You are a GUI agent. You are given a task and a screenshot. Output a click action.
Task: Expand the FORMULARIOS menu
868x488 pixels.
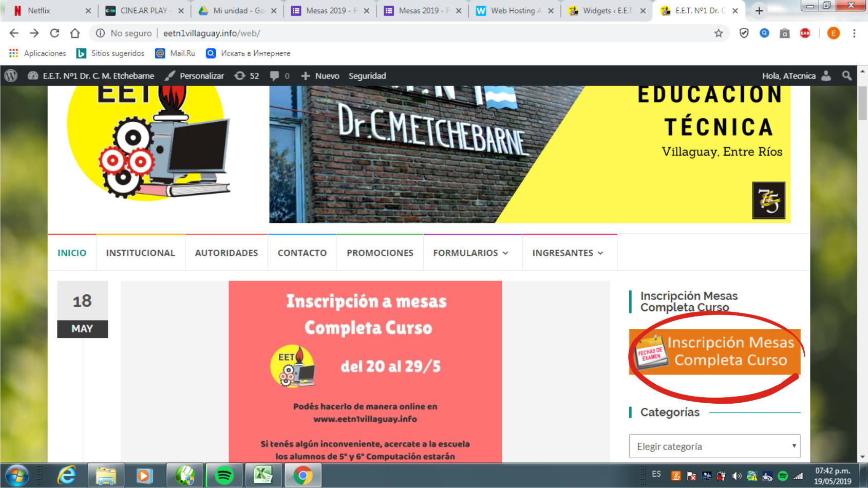pos(470,253)
